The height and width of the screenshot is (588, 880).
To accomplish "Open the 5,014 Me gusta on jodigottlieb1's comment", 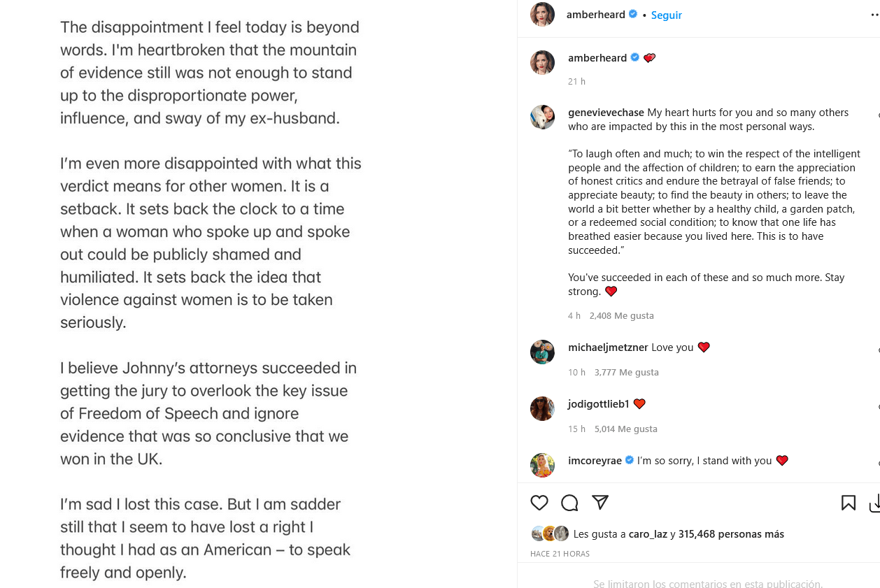I will click(626, 429).
